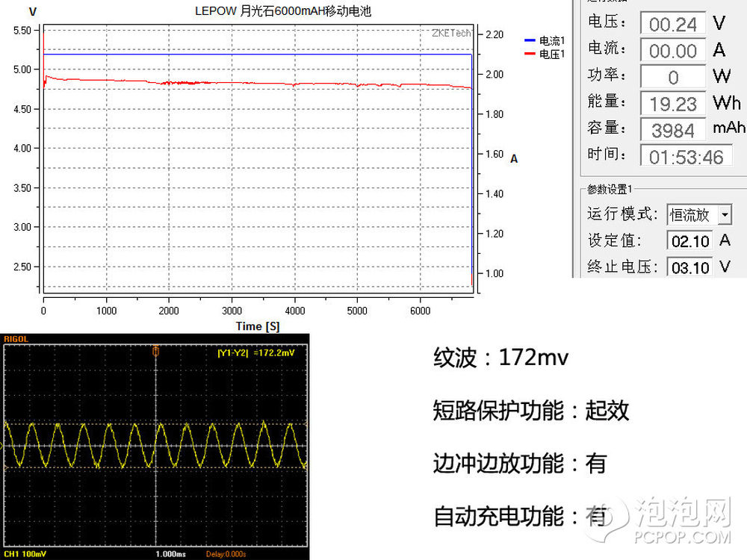Click the 1.000ms timebase label

coord(170,554)
